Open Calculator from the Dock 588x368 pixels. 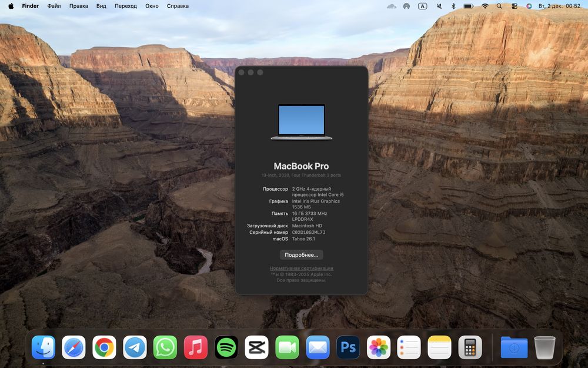(x=470, y=347)
